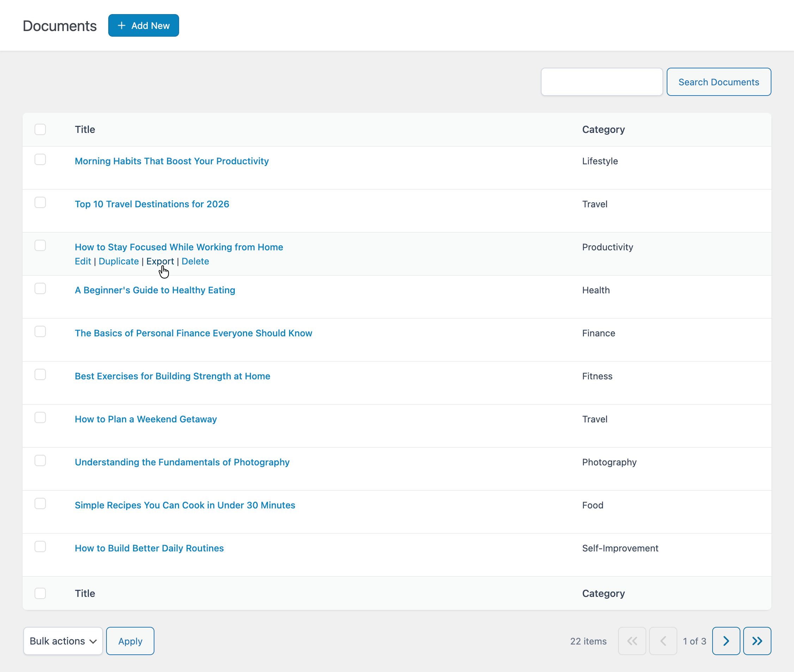Click into the search text field

[601, 81]
